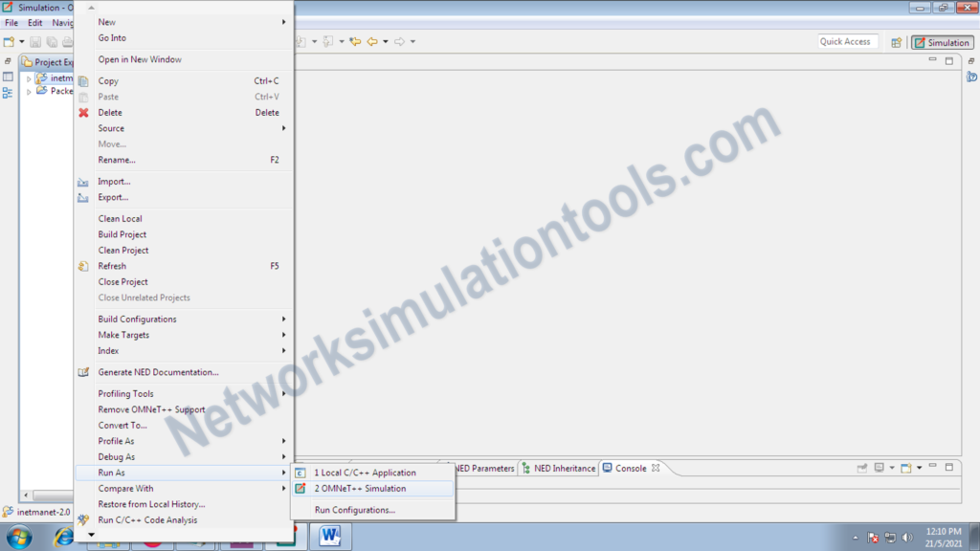This screenshot has height=551, width=980.
Task: Open Microsoft Word from the taskbar
Action: tap(330, 537)
